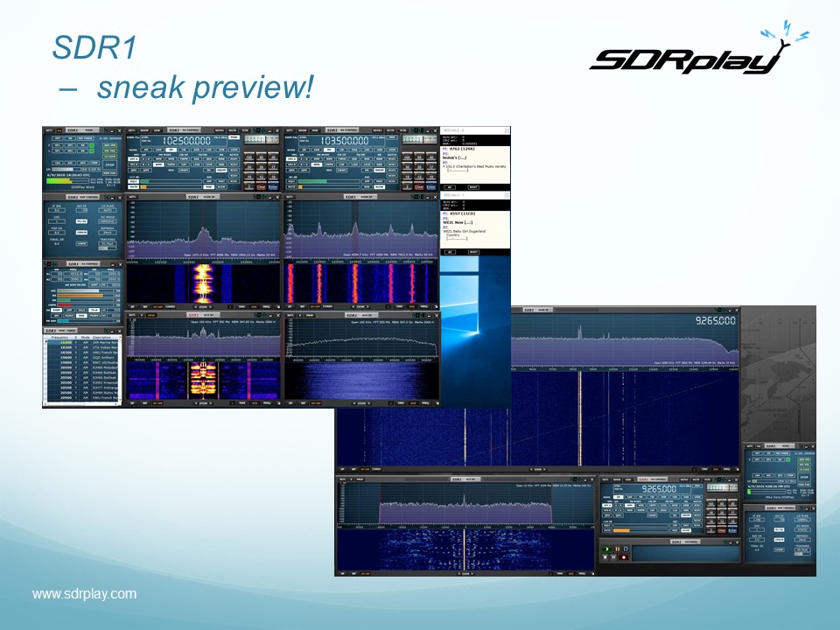This screenshot has height=630, width=840.
Task: Open SETT. in 102.500.000 RX Control
Action: [x=132, y=130]
